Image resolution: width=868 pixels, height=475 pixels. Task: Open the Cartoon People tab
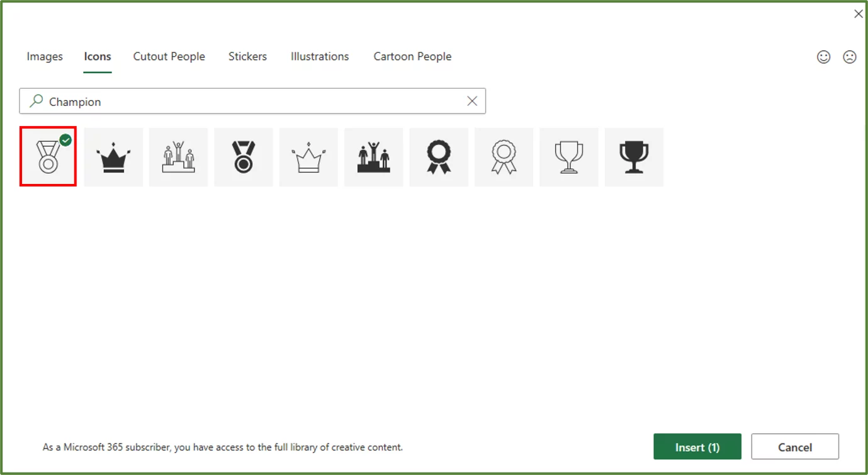pyautogui.click(x=412, y=56)
